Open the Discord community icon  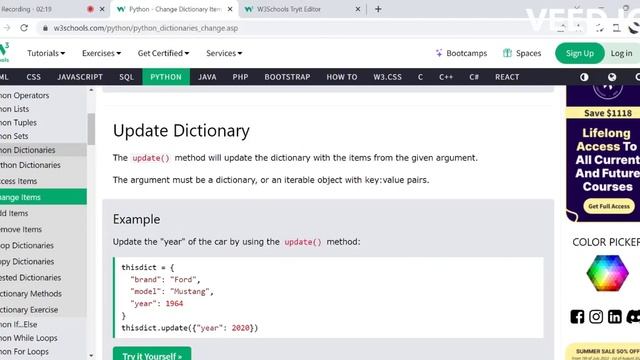[x=633, y=317]
